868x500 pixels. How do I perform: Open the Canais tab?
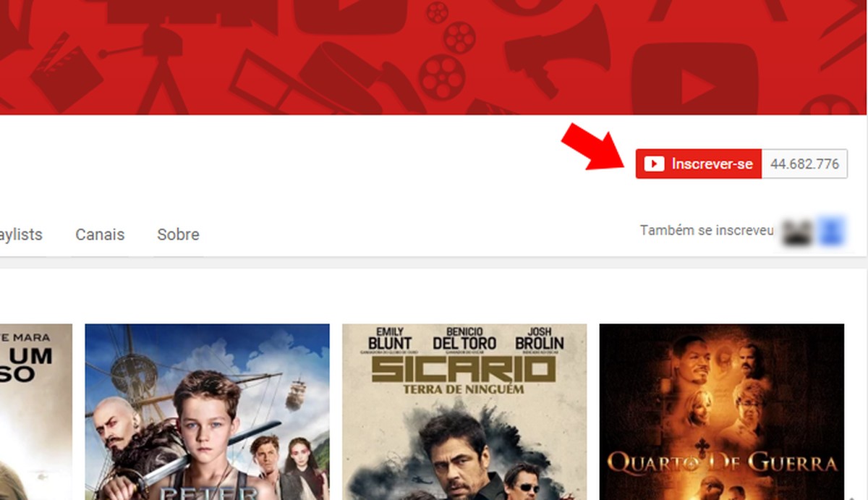(x=100, y=234)
